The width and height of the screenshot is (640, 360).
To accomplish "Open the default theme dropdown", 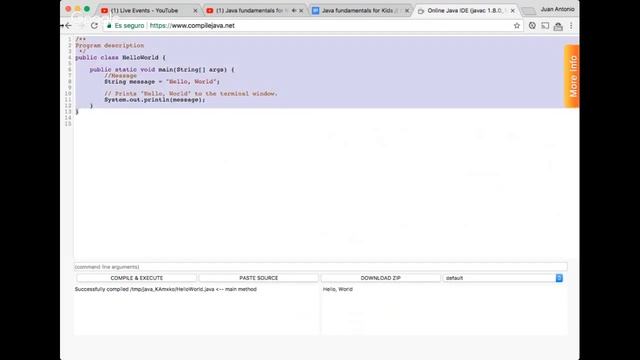I will pyautogui.click(x=503, y=278).
